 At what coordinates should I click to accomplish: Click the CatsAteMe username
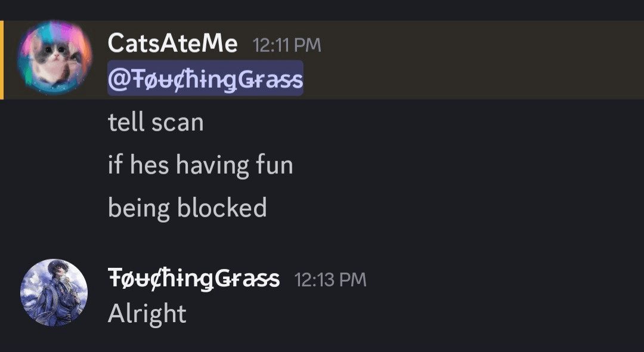tap(173, 44)
